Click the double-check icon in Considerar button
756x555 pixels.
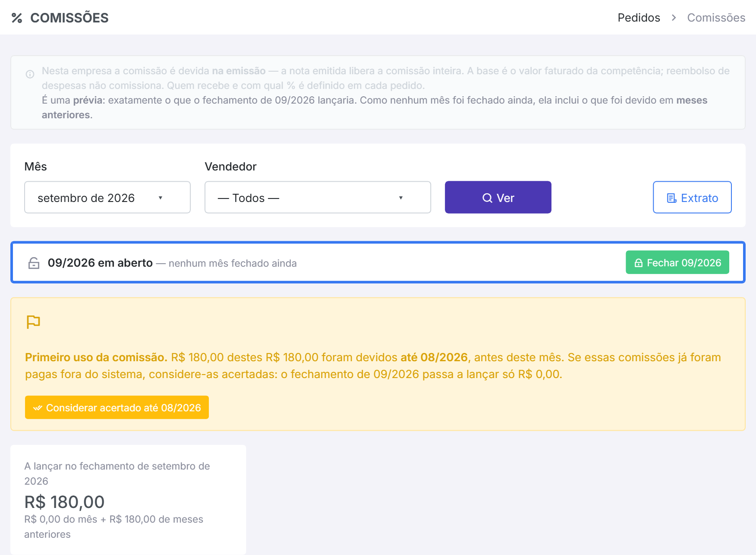pyautogui.click(x=38, y=408)
